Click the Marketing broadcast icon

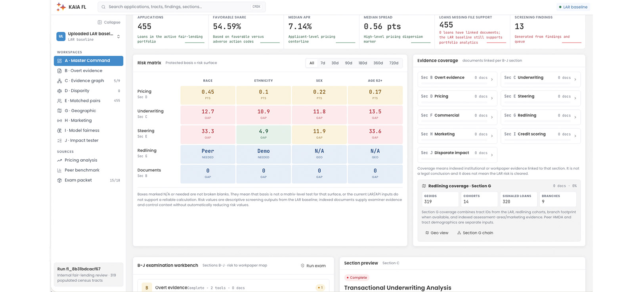point(59,120)
